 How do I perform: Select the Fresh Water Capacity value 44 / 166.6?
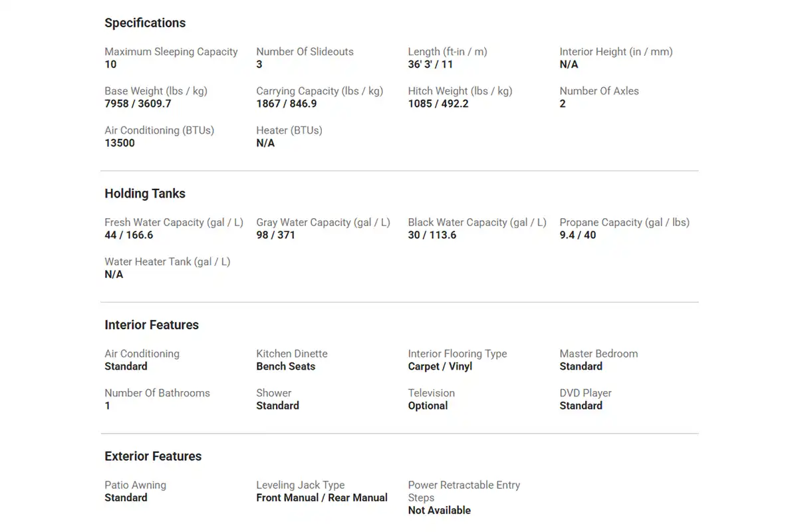point(129,235)
